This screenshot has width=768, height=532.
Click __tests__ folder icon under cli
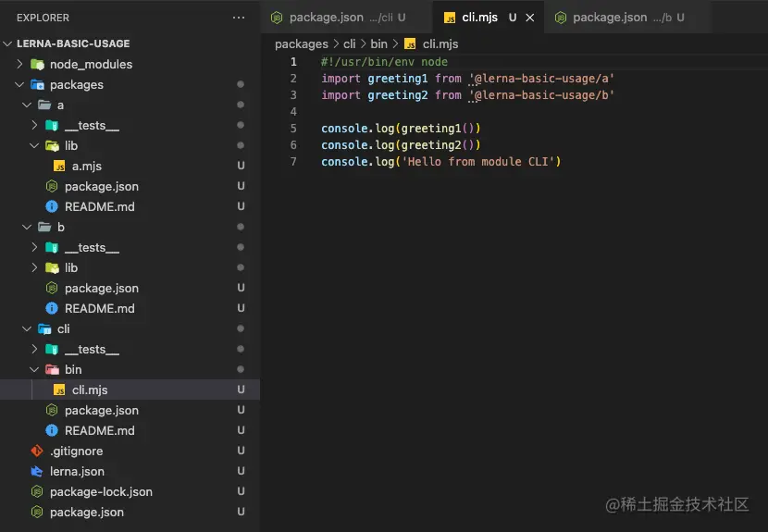(52, 350)
